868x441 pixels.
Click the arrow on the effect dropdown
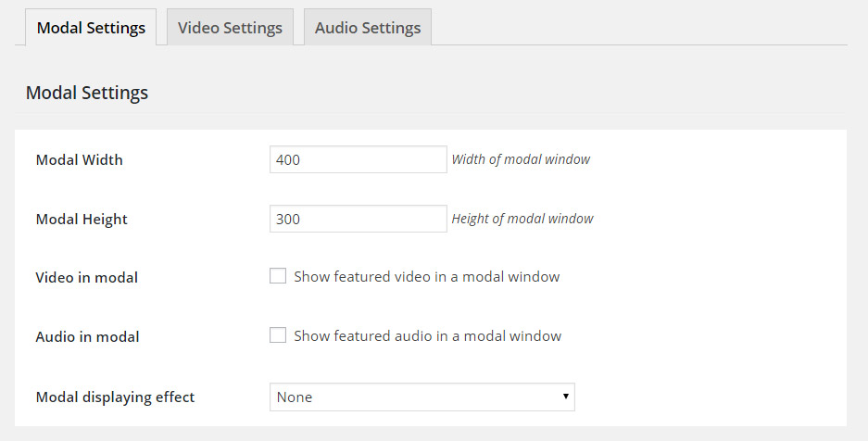pos(565,397)
